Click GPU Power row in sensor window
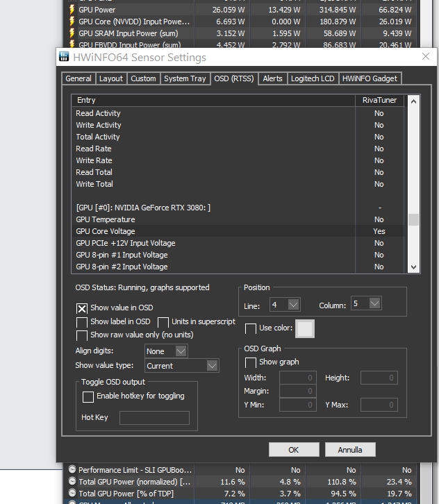 tap(240, 10)
